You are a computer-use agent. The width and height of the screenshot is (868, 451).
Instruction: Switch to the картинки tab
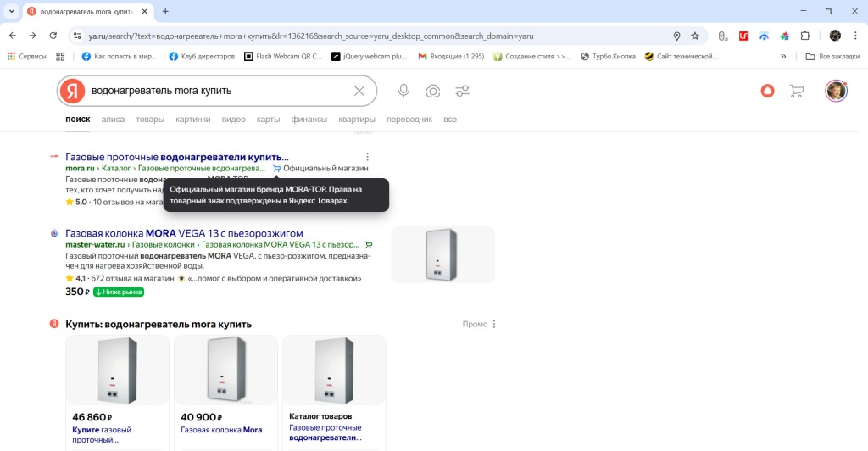pyautogui.click(x=193, y=120)
